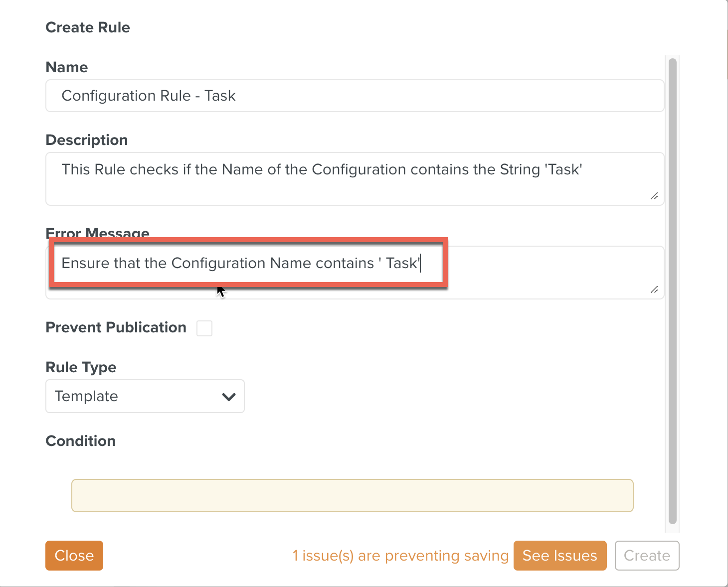
Task: Click the Description field resize handle
Action: tap(654, 196)
